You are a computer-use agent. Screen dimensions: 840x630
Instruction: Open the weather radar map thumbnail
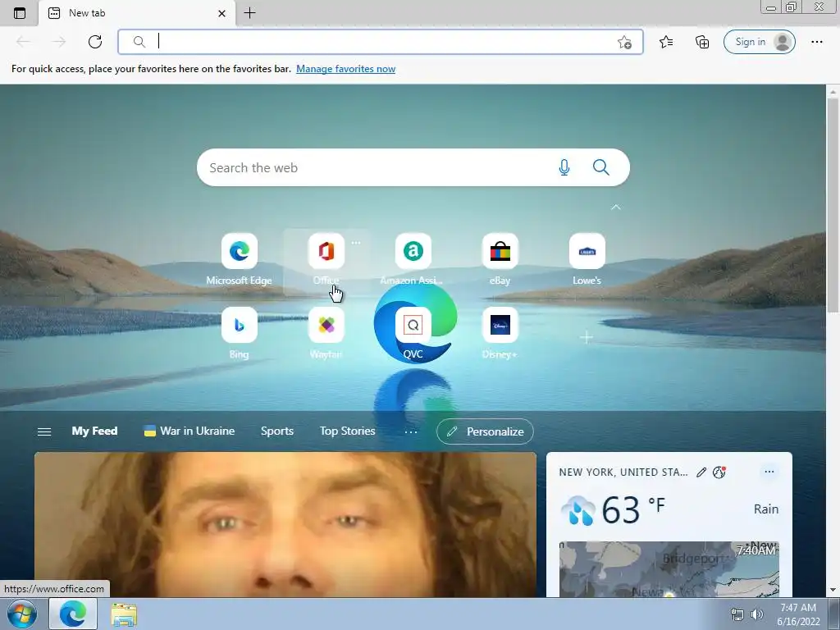point(669,569)
